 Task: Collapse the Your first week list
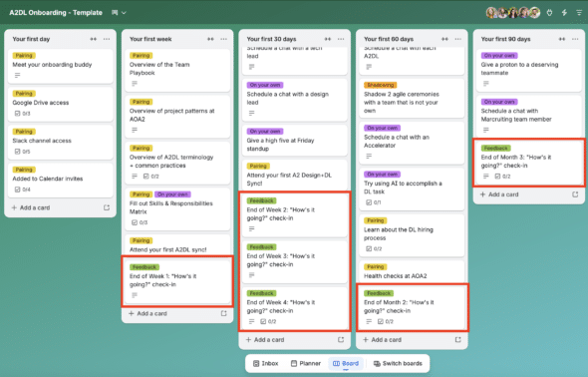(x=210, y=39)
